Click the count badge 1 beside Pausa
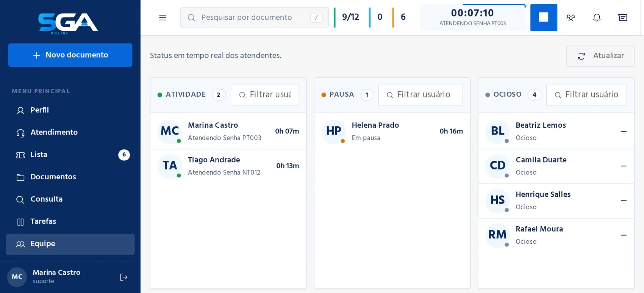The height and width of the screenshot is (293, 644). click(367, 95)
